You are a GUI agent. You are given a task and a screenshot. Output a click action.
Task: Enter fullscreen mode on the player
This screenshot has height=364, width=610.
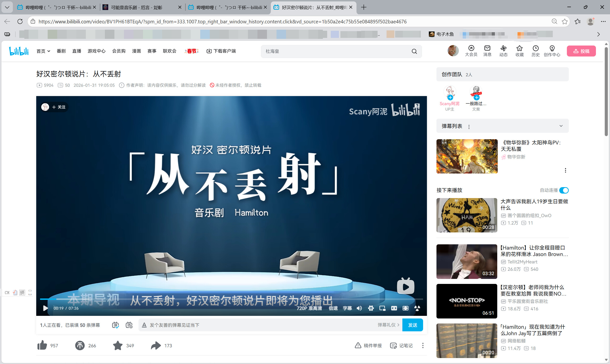[405, 308]
